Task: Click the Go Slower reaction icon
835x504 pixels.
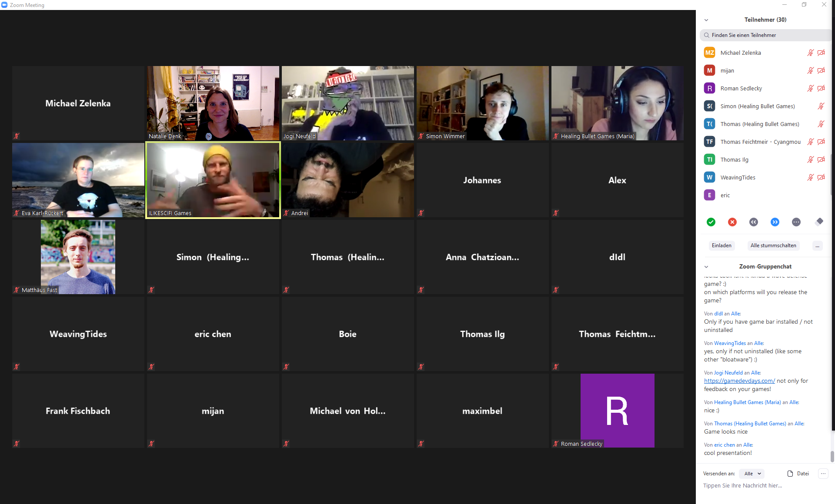Action: coord(753,222)
